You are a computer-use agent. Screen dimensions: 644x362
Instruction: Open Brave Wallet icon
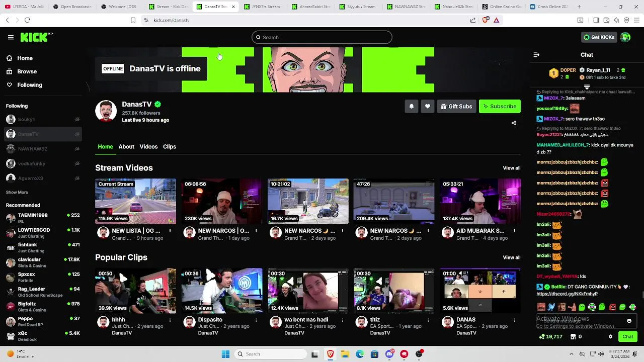(606, 20)
